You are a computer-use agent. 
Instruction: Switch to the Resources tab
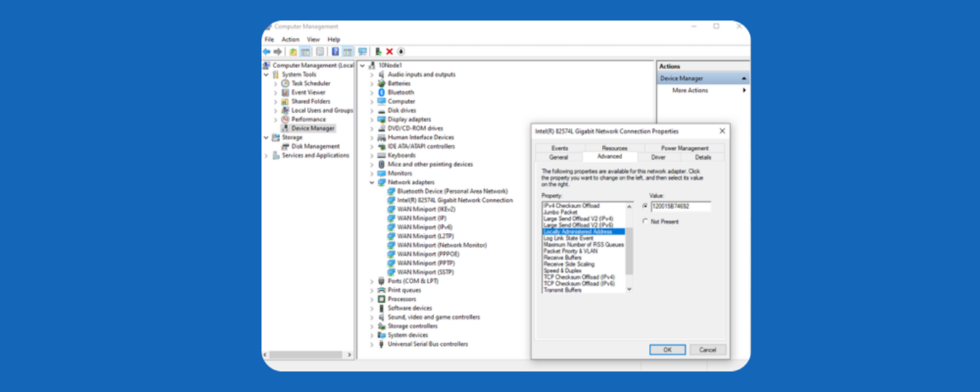point(614,148)
